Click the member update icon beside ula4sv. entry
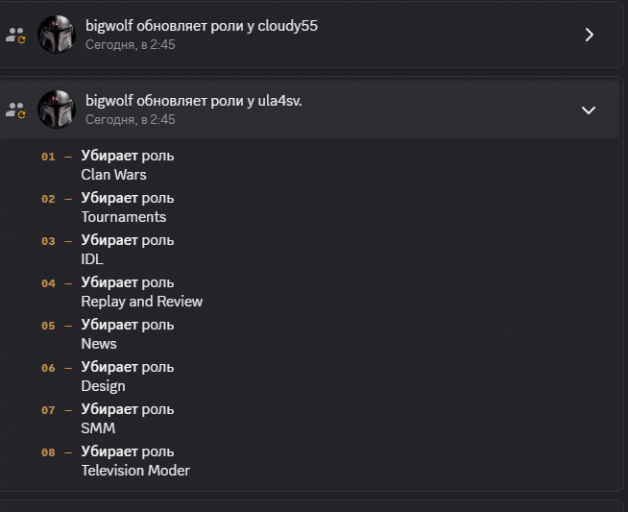The image size is (628, 512). point(16,110)
